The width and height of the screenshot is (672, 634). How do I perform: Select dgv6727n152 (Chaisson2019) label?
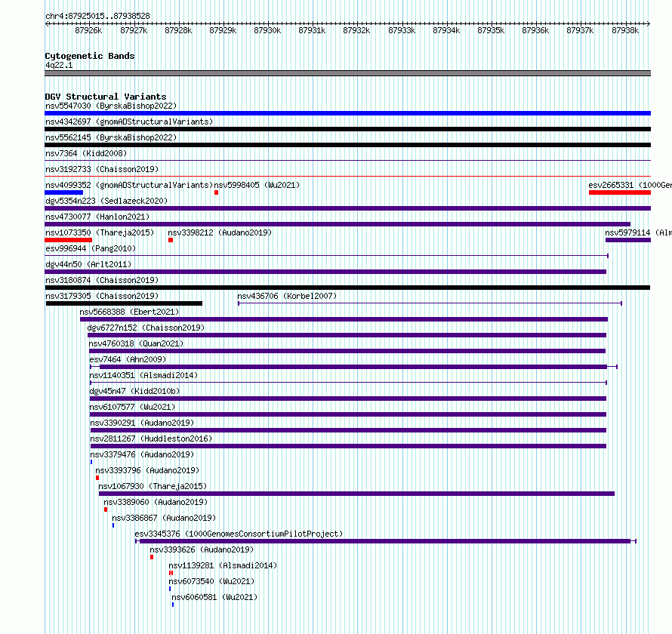point(146,328)
